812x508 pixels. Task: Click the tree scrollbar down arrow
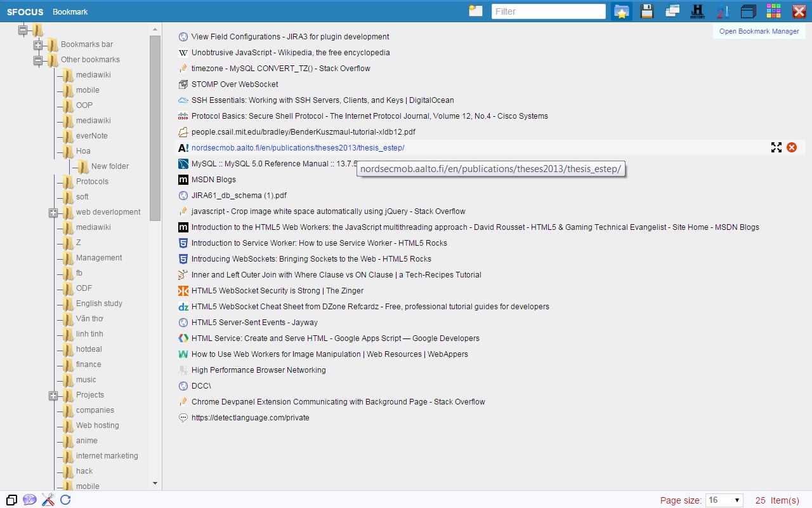click(x=155, y=483)
